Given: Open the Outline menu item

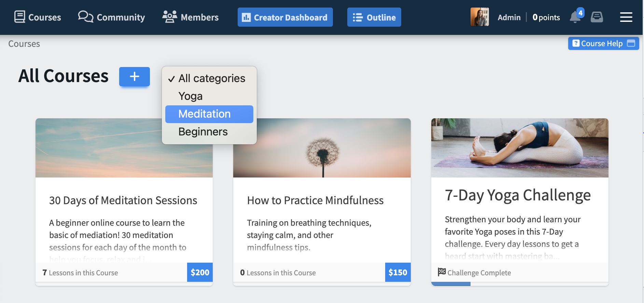Looking at the screenshot, I should click(x=374, y=17).
